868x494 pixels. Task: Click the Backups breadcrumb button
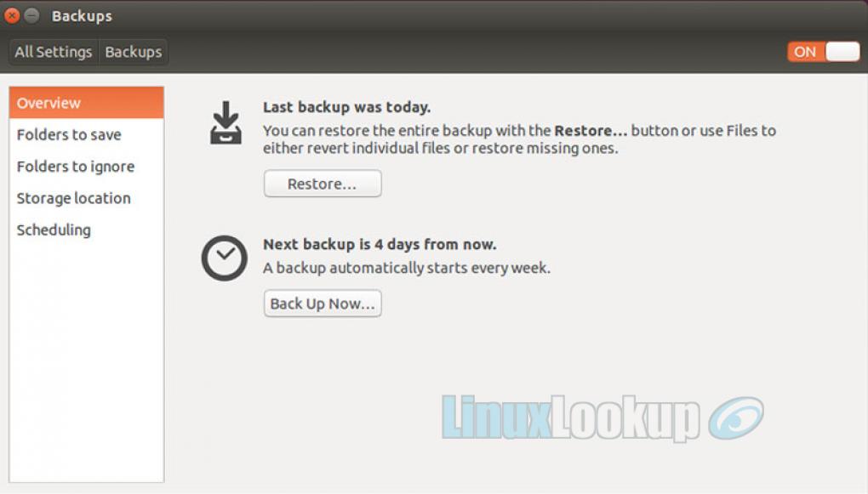tap(134, 52)
